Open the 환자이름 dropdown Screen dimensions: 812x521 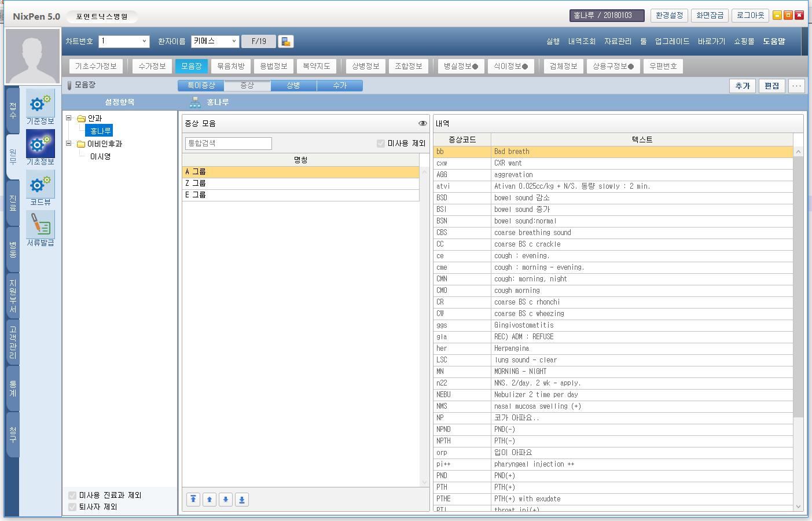tap(234, 42)
